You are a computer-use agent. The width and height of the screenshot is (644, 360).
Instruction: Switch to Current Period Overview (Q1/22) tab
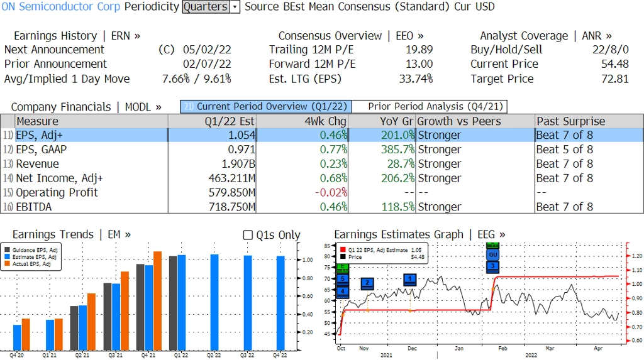pyautogui.click(x=266, y=107)
